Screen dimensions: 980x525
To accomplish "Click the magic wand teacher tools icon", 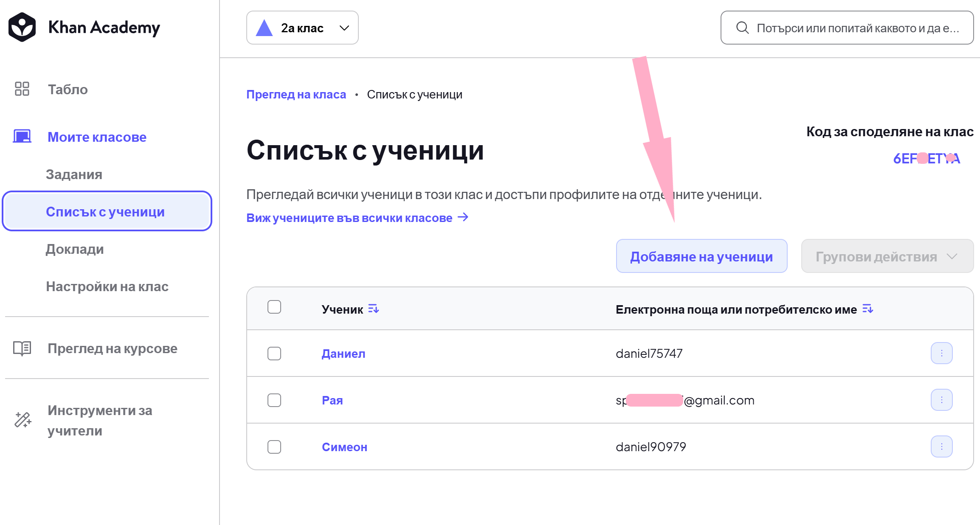I will [x=23, y=420].
